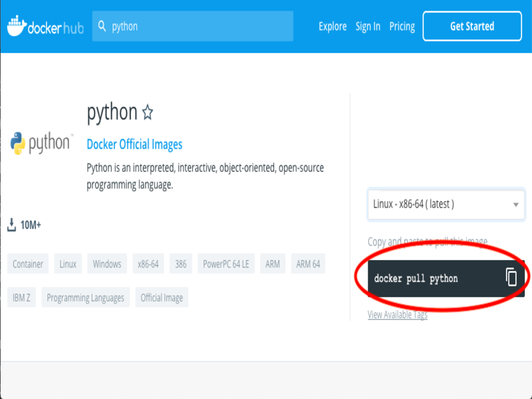Select the Container tag
Screen dimensions: 532x399
[28, 263]
